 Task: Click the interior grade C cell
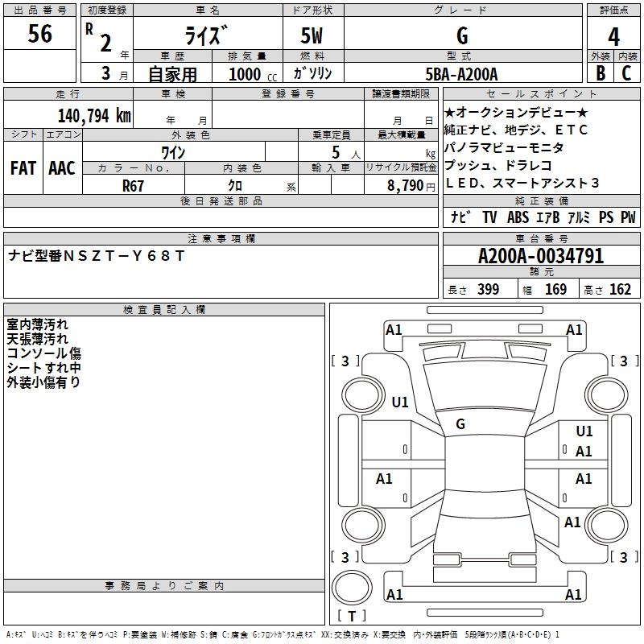[x=627, y=72]
